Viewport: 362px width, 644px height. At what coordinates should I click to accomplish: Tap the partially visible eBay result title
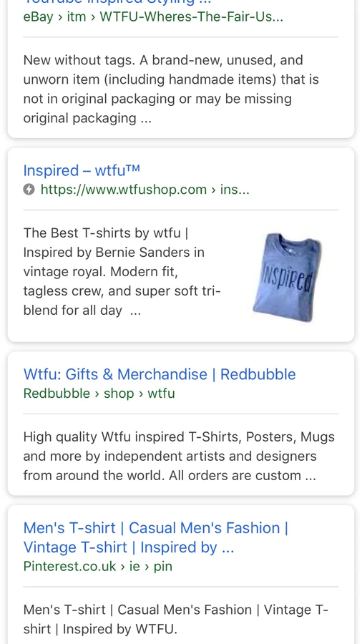pyautogui.click(x=117, y=2)
